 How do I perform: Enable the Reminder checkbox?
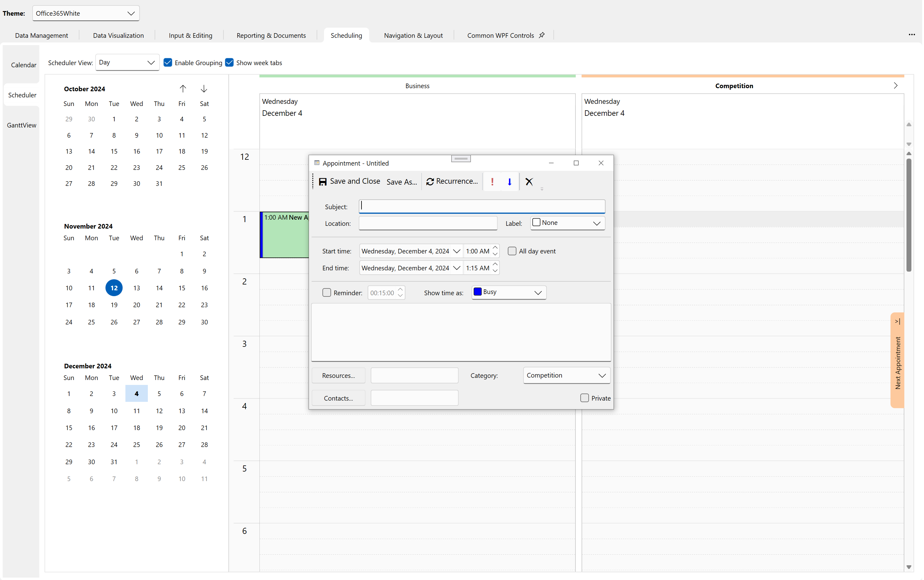click(326, 293)
